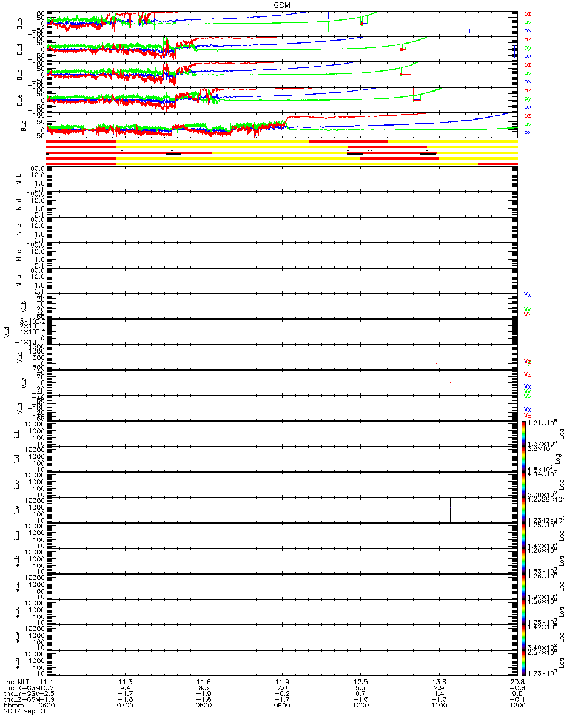This screenshot has width=564, height=728.
Task: Click the e_c electron spectrogram label
Action: [x=17, y=612]
